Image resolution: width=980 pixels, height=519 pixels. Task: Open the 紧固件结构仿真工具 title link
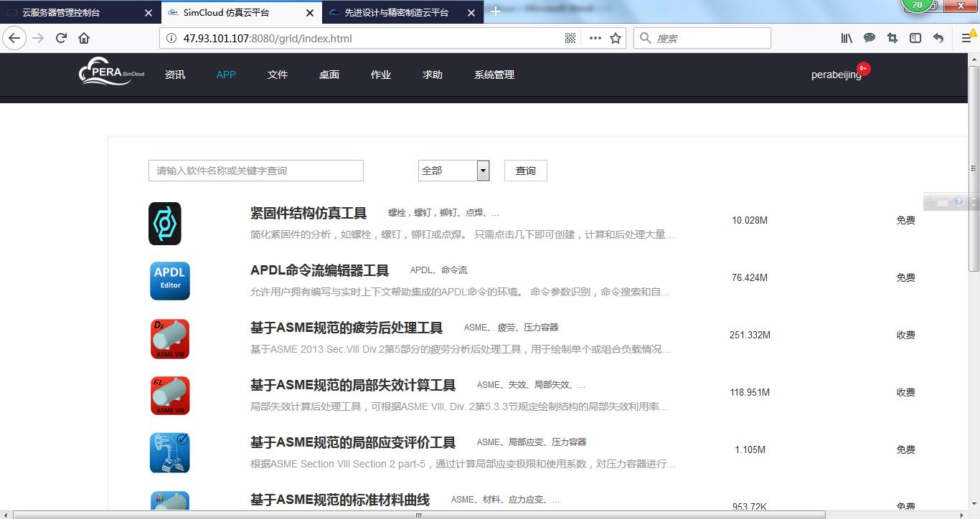click(x=308, y=213)
